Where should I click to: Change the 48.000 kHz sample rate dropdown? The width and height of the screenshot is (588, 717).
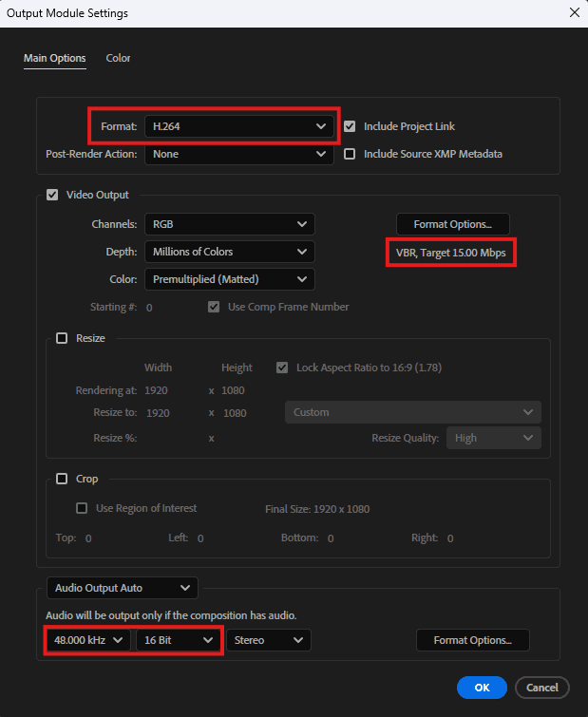point(89,640)
